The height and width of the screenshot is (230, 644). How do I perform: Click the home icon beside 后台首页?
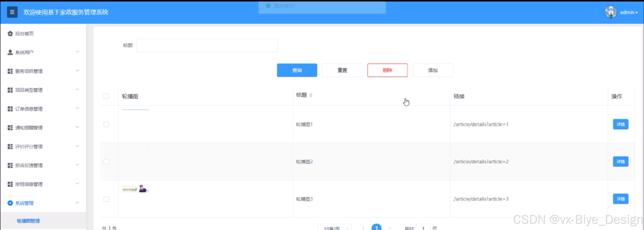pyautogui.click(x=10, y=34)
